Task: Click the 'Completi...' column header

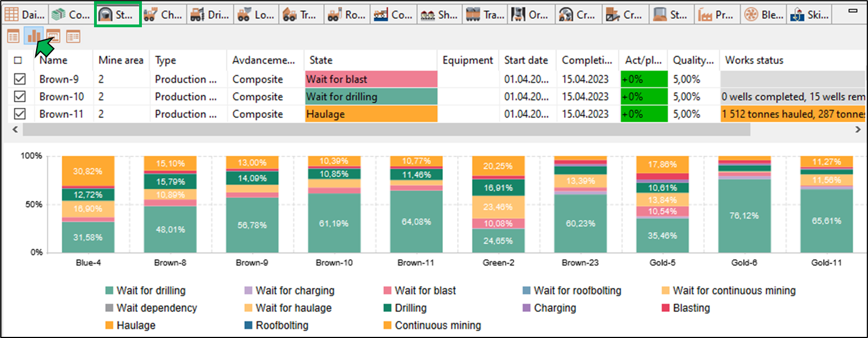Action: (588, 60)
